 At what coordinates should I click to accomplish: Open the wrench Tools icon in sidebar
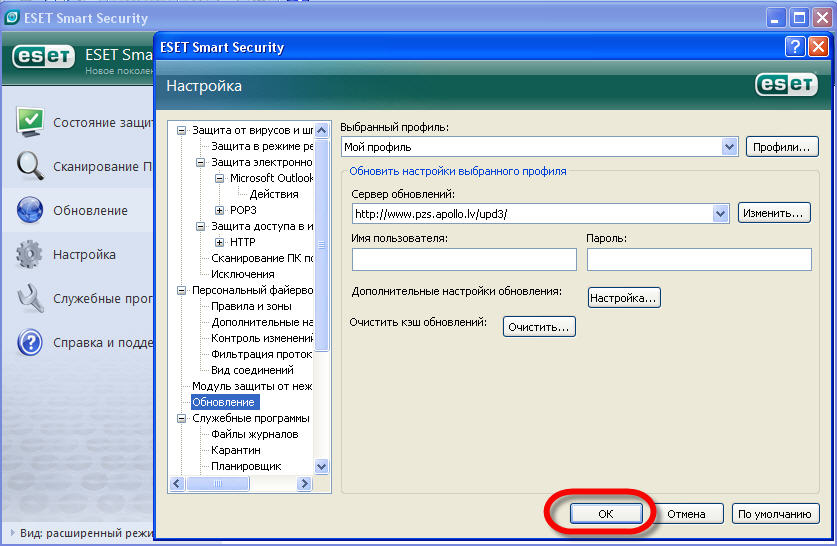click(30, 298)
